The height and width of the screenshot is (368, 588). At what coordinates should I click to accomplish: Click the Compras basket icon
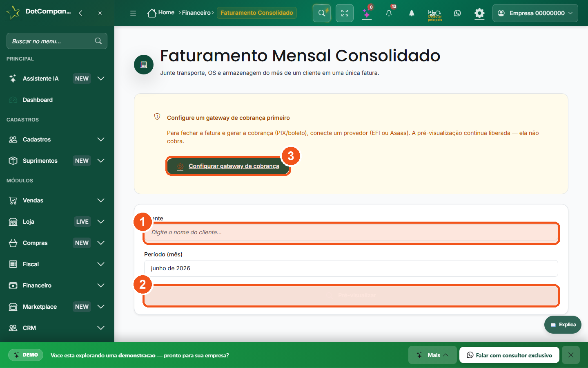tap(13, 243)
